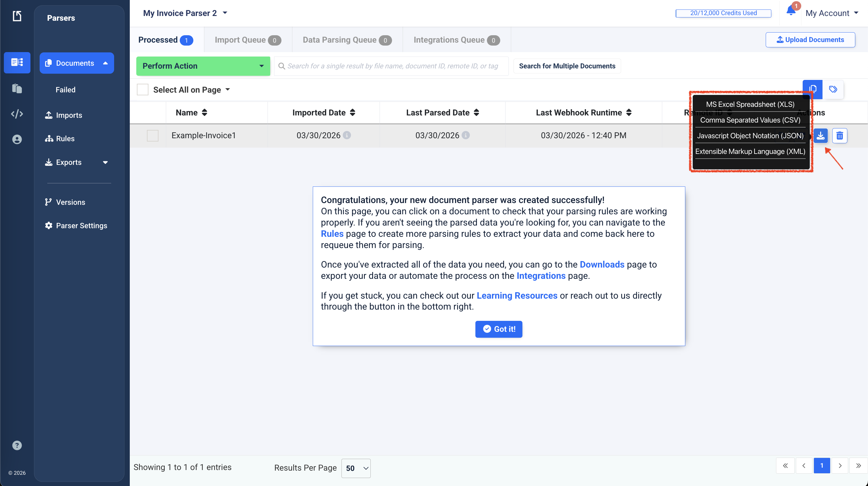Image resolution: width=868 pixels, height=486 pixels.
Task: Click the notification bell icon
Action: pos(791,12)
